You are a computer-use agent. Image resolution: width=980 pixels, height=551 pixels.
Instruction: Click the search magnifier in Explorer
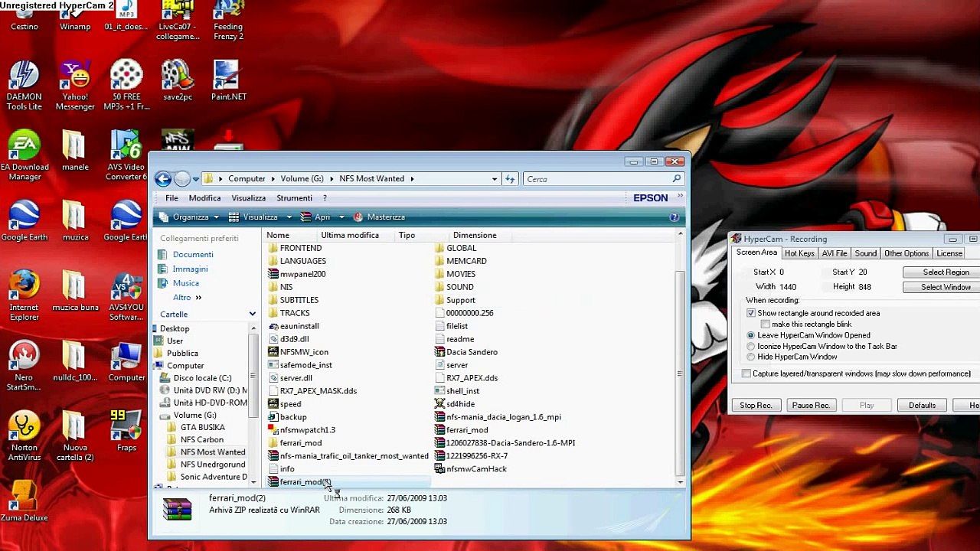[x=676, y=179]
